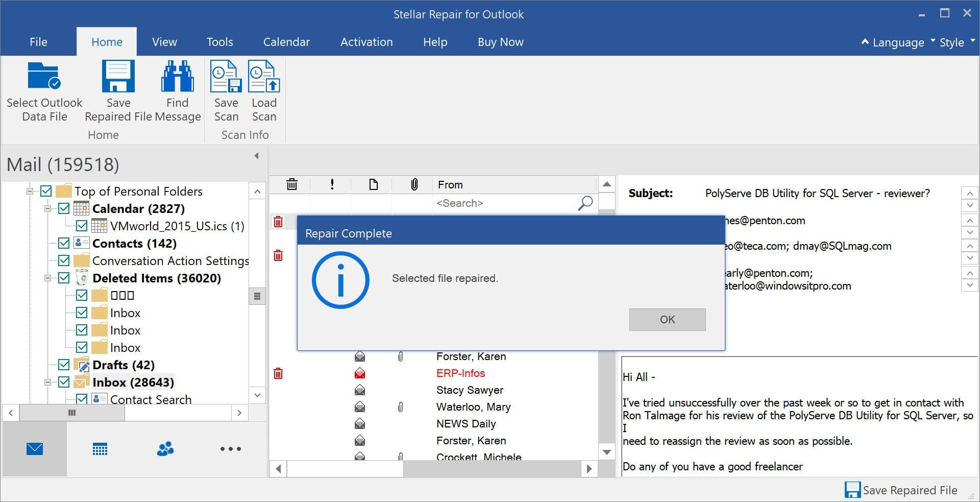Click the Deleted Items recycle bin icon

tap(82, 278)
